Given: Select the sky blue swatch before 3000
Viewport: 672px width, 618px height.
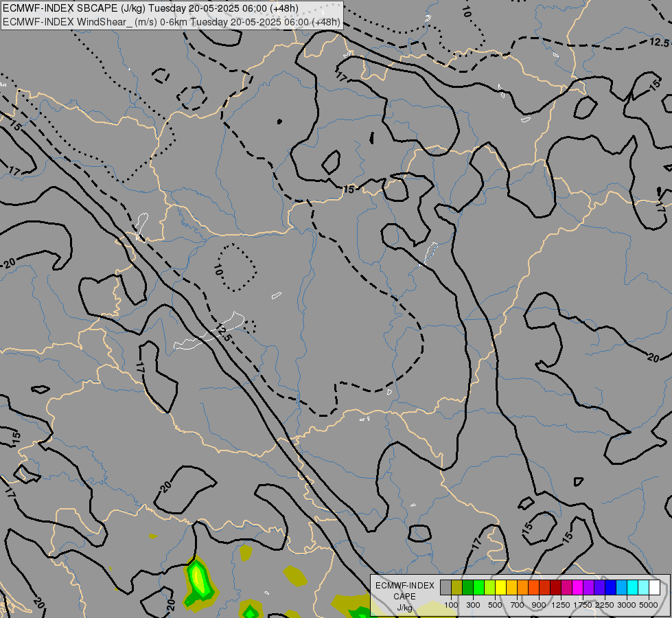Looking at the screenshot, I should pyautogui.click(x=622, y=588).
